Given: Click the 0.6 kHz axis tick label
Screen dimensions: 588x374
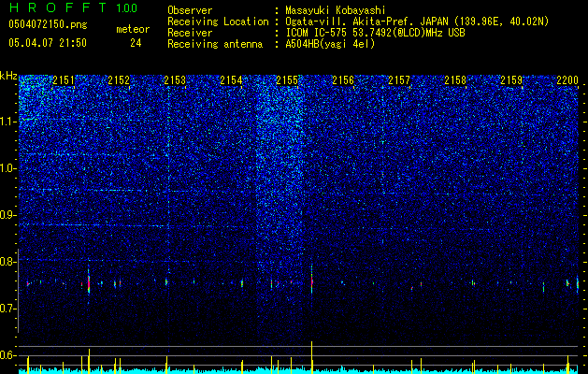Looking at the screenshot, I should (x=8, y=355).
